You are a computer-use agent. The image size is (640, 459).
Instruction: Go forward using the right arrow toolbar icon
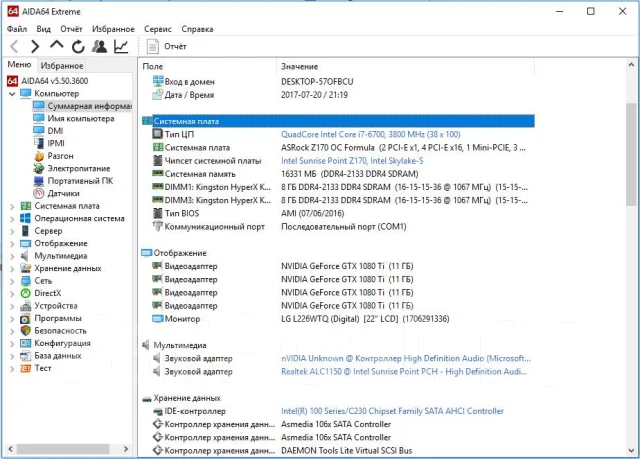[35, 47]
